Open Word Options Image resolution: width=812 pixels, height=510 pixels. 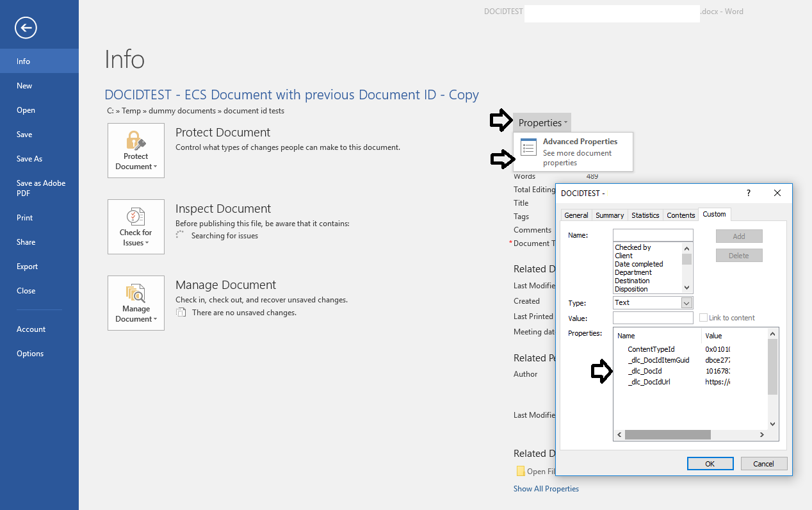coord(39,354)
